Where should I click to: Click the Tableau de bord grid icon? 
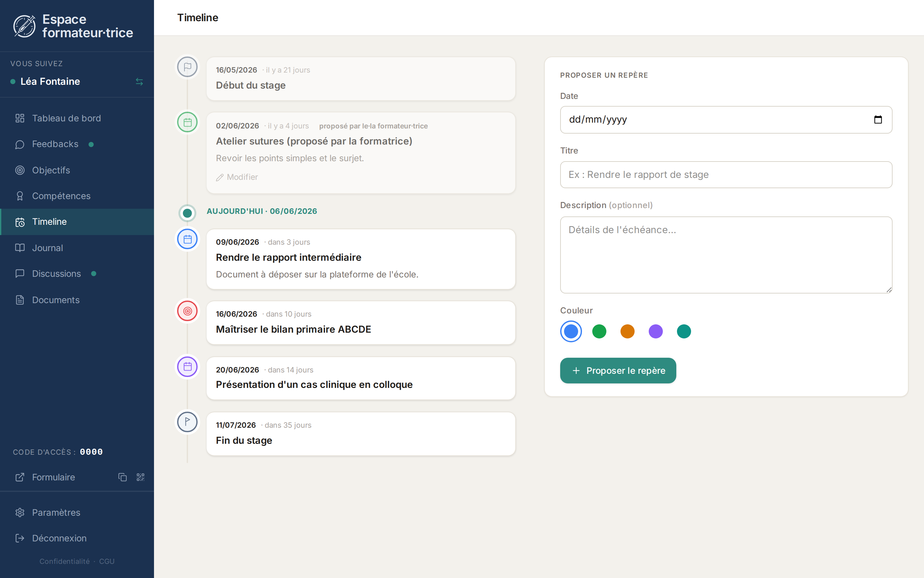(x=20, y=118)
